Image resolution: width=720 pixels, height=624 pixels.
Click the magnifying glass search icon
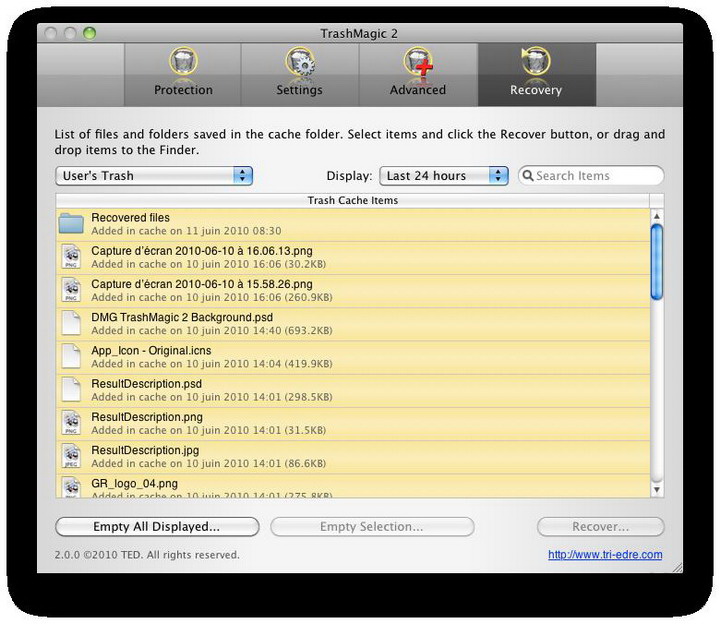[528, 176]
